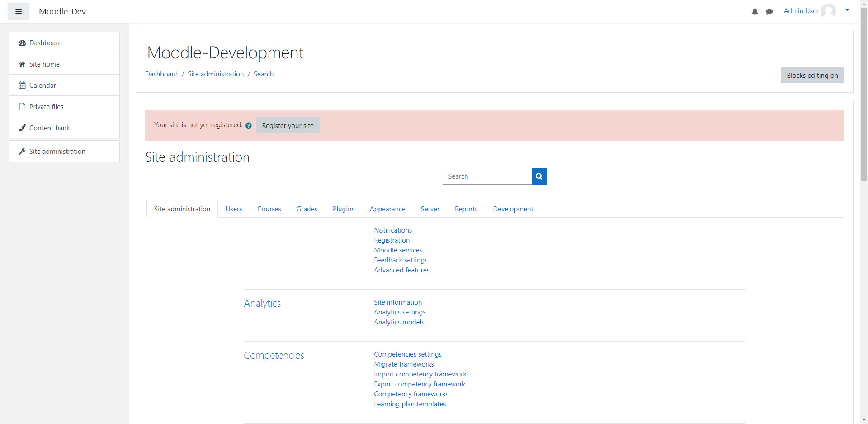Open Migrate frameworks link

point(404,364)
